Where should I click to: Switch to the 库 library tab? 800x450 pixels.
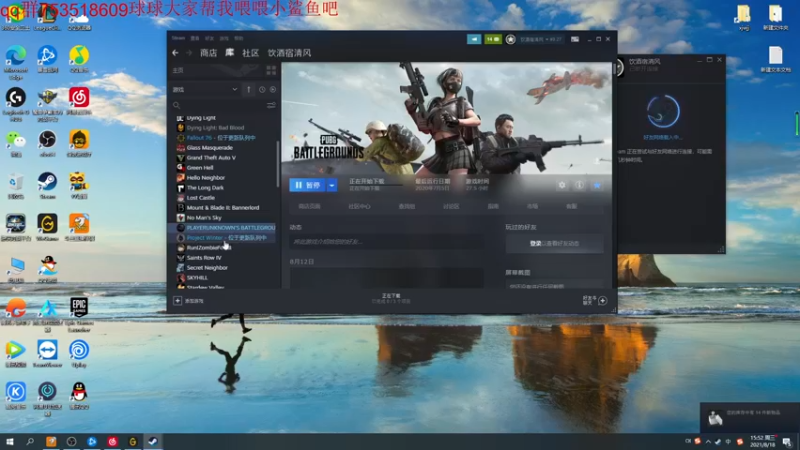point(230,53)
